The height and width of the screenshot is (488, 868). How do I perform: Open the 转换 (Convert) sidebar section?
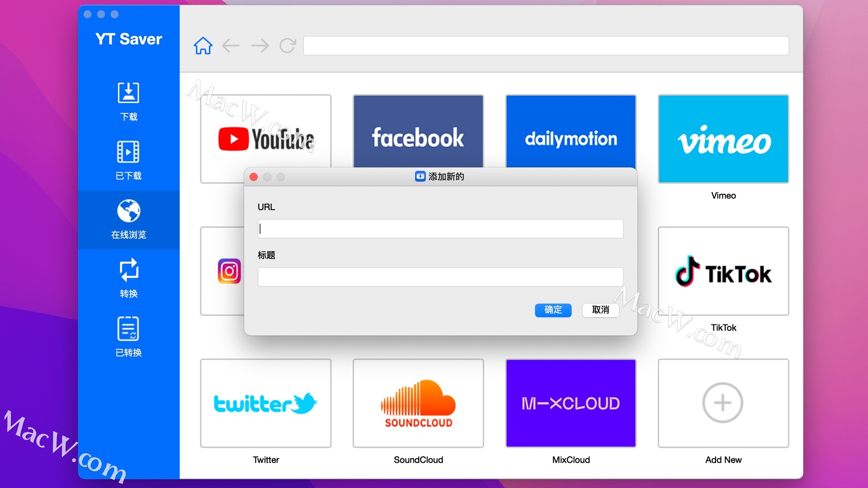click(x=128, y=278)
